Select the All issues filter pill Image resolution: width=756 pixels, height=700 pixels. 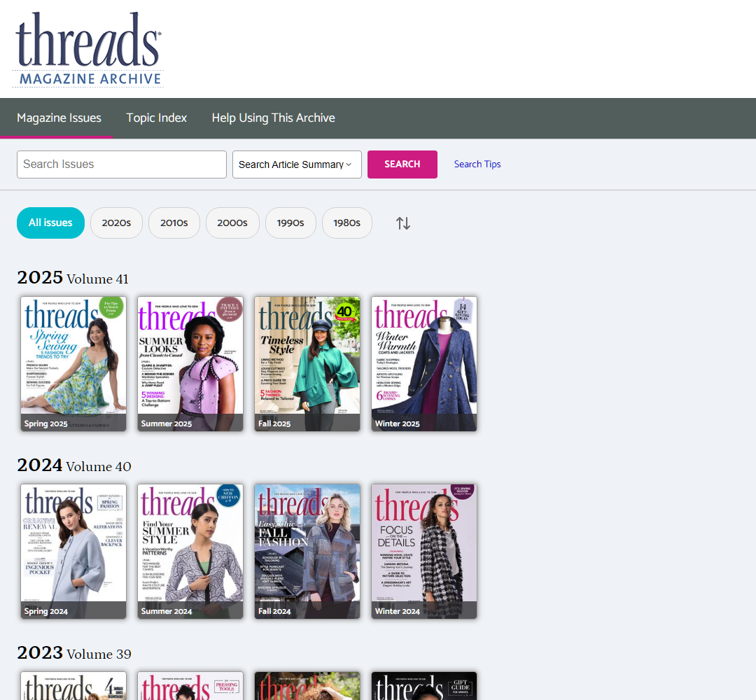point(50,223)
